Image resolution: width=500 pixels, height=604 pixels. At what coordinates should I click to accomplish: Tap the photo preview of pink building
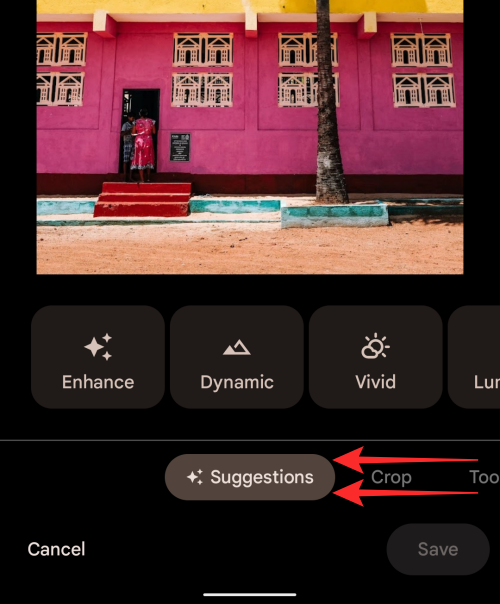point(250,137)
